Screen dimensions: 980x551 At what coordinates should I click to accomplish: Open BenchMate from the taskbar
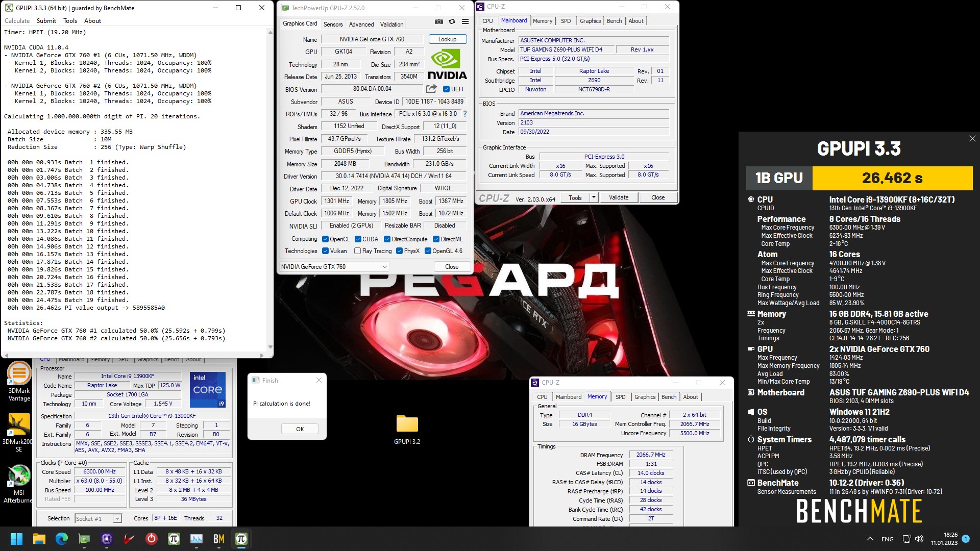click(219, 539)
